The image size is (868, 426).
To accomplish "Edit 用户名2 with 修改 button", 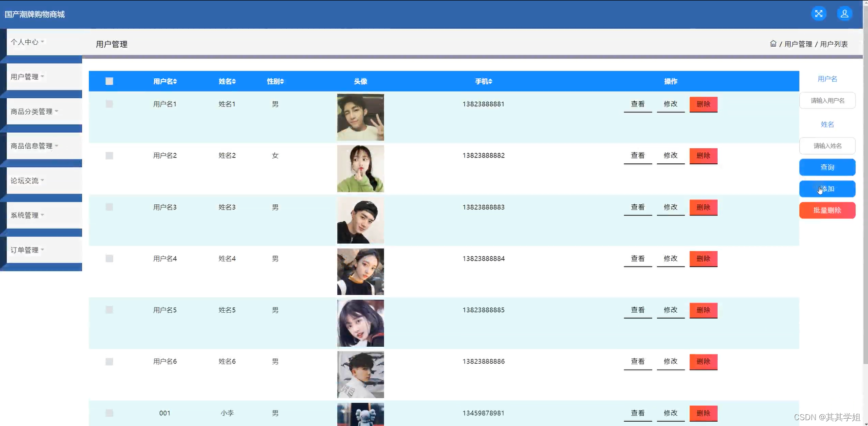I will pyautogui.click(x=670, y=156).
